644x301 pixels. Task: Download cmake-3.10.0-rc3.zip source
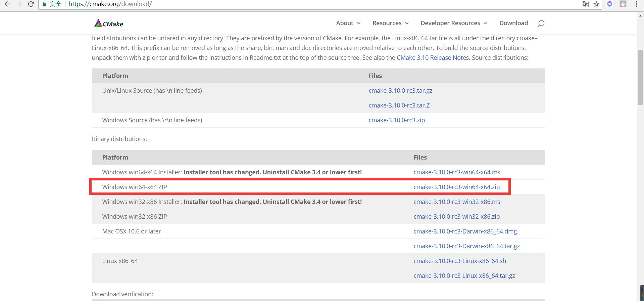point(397,120)
